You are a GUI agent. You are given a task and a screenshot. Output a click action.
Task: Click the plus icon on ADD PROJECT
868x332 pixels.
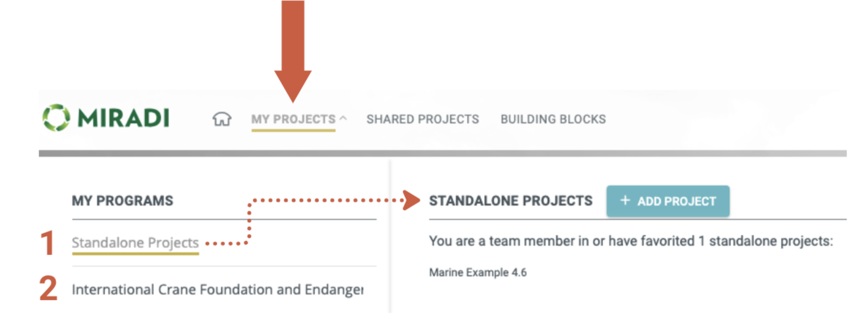pos(625,201)
